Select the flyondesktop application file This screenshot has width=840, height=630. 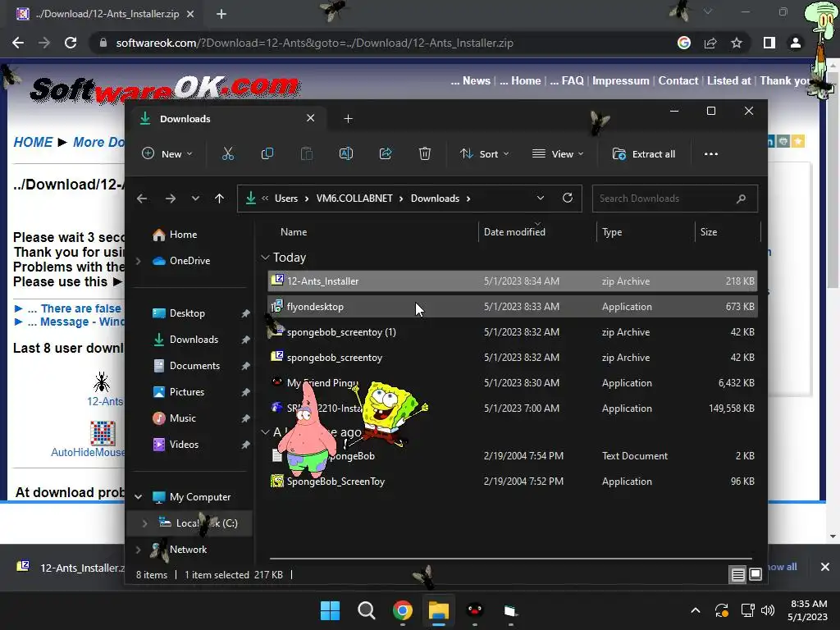(512, 307)
